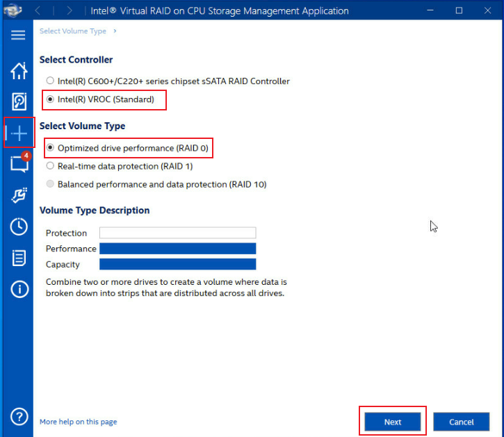Open the document log sidebar icon

(19, 258)
